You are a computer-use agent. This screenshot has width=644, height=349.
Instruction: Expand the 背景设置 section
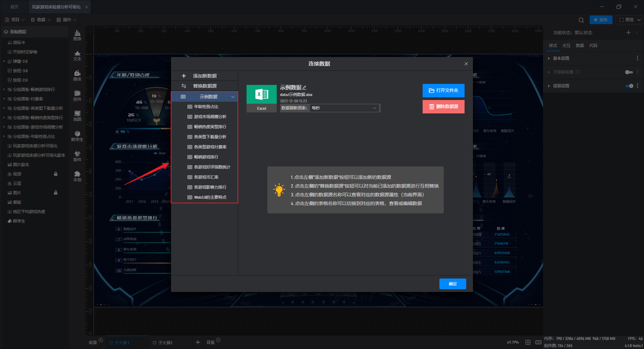549,86
